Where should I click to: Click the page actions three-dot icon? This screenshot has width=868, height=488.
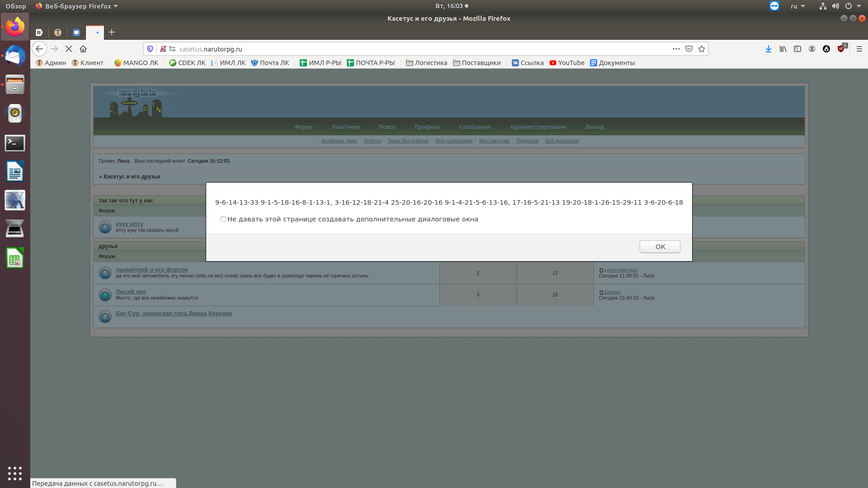(x=676, y=49)
